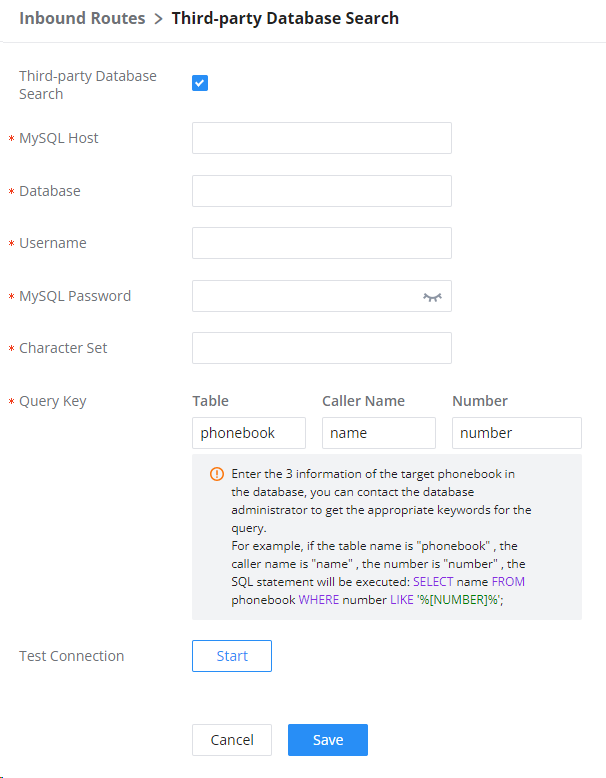Viewport: 606px width, 778px height.
Task: Click the breadcrumb chevron separator
Action: click(158, 19)
